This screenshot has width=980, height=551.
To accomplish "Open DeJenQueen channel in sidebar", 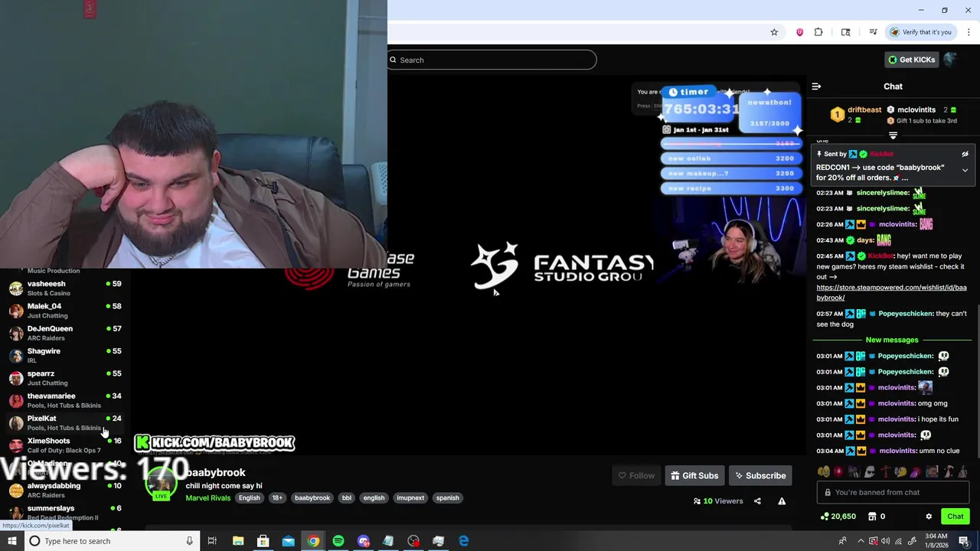I will [65, 333].
